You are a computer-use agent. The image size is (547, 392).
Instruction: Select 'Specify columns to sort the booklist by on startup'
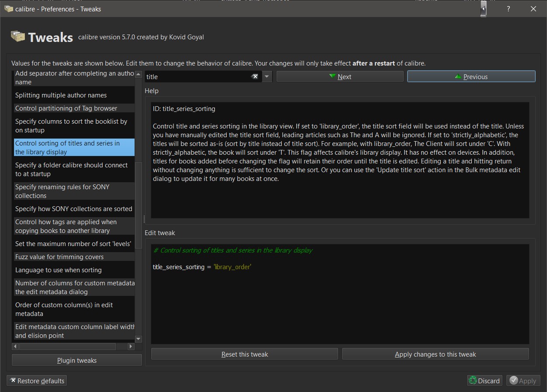[74, 126]
